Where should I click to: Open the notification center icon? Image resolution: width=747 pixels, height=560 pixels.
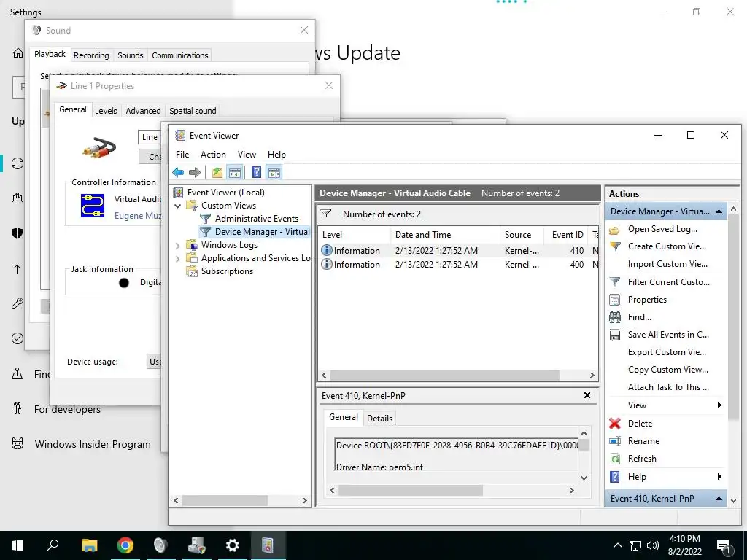point(724,546)
